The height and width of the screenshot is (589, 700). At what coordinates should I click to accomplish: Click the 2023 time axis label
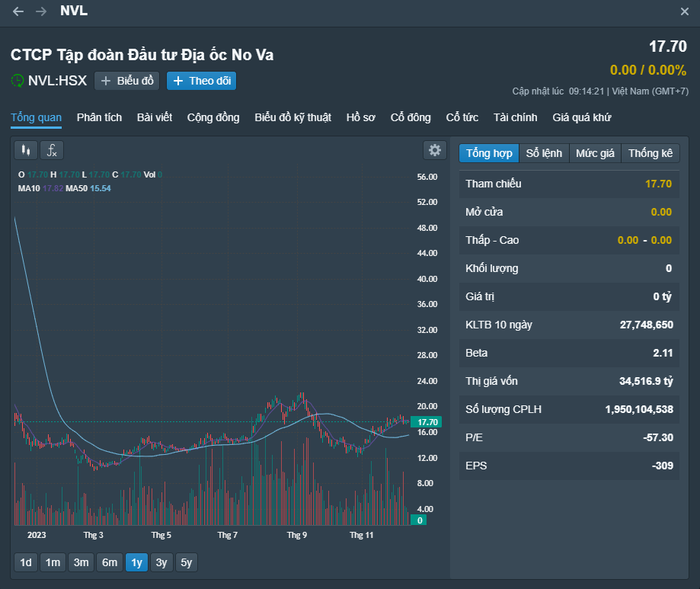click(x=37, y=535)
